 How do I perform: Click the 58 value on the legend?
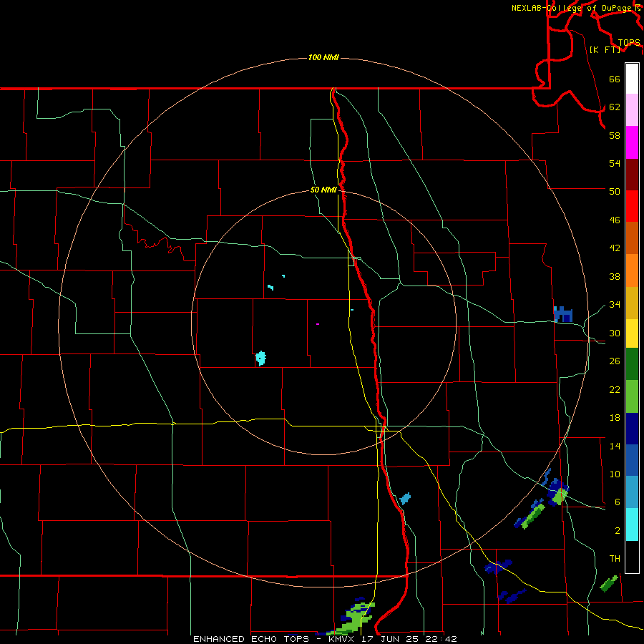pyautogui.click(x=615, y=135)
